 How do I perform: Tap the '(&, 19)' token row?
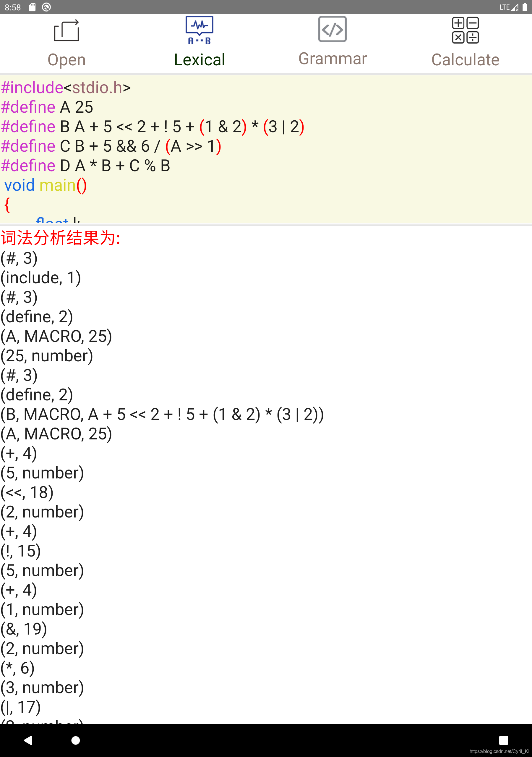coord(24,629)
